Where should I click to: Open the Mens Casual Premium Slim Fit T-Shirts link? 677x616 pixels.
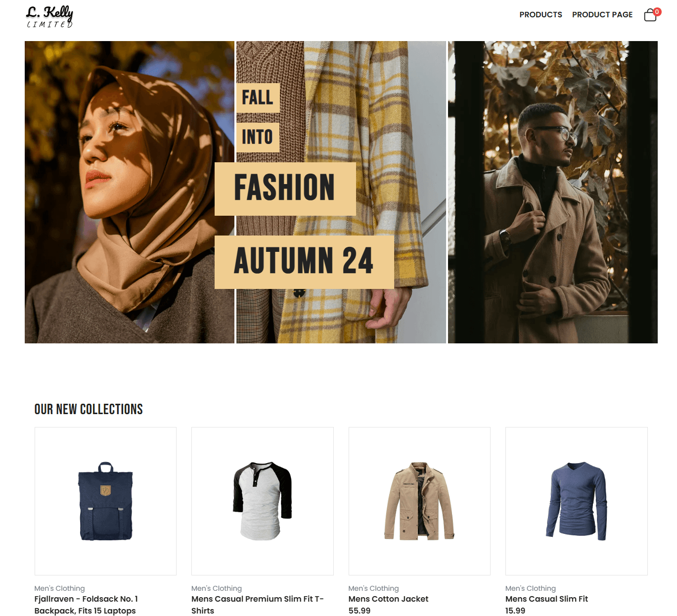point(257,604)
